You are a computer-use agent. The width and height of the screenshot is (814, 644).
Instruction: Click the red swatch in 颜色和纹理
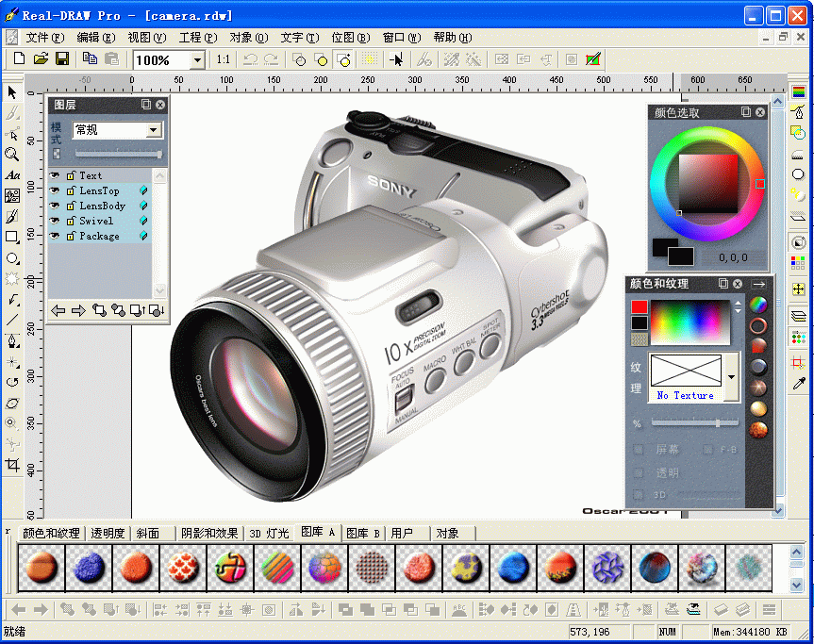pos(640,306)
